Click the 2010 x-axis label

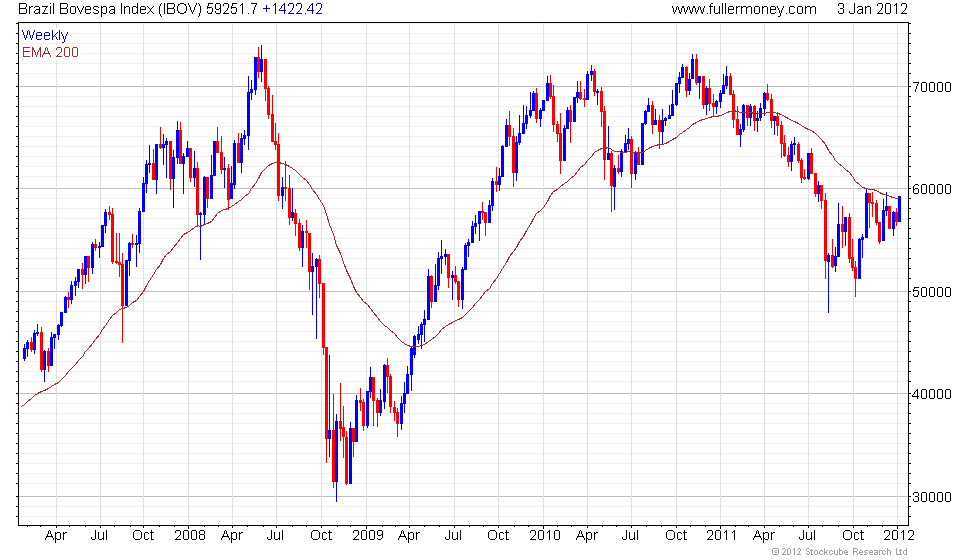coord(545,535)
